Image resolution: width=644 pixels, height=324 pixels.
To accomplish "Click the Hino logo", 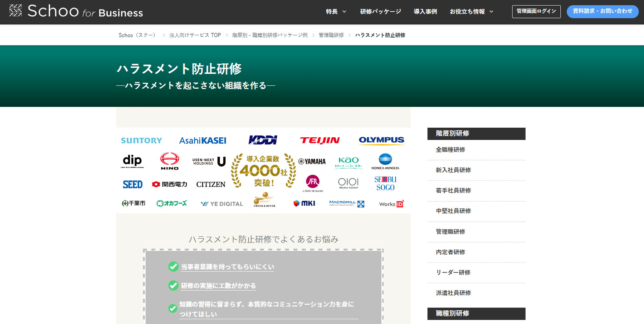I will click(x=170, y=161).
